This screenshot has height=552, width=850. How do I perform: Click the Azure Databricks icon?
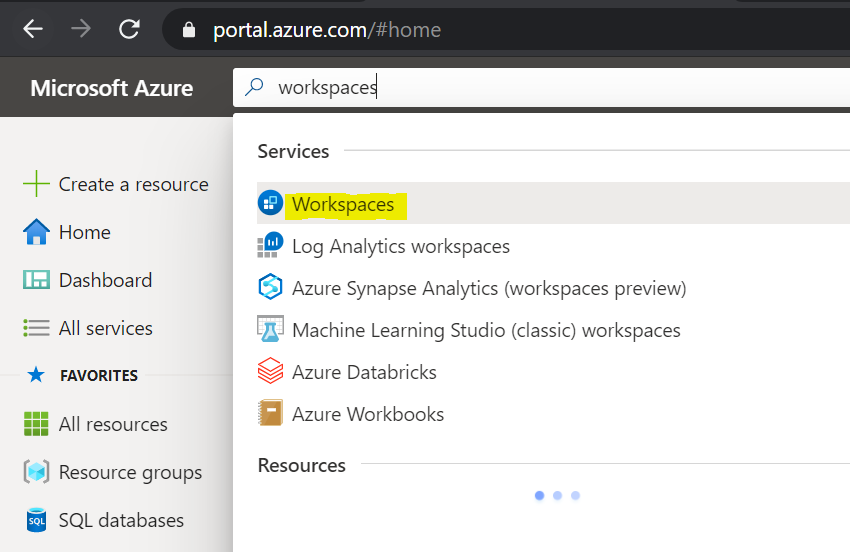[270, 371]
